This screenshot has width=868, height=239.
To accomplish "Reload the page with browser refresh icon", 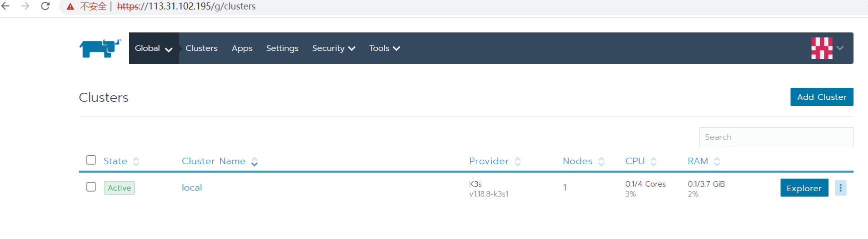I will tap(45, 6).
